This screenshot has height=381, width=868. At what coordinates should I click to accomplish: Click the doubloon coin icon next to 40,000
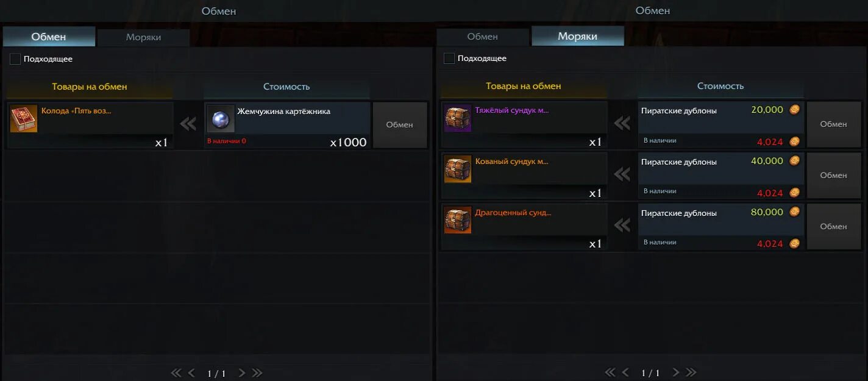point(794,161)
